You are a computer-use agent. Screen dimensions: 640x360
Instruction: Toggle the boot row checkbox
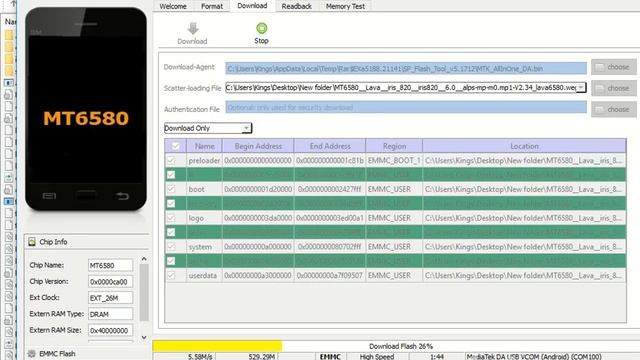[x=171, y=189]
